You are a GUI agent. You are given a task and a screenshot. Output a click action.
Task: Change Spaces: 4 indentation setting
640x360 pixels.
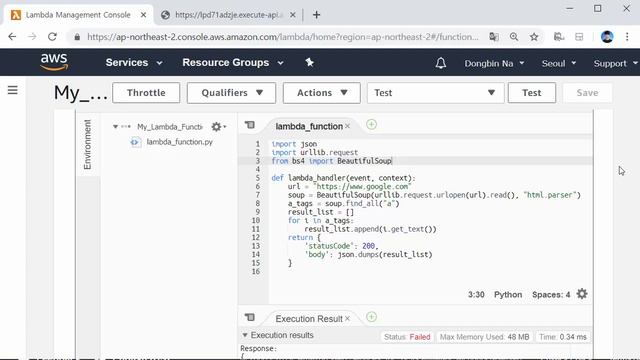551,294
